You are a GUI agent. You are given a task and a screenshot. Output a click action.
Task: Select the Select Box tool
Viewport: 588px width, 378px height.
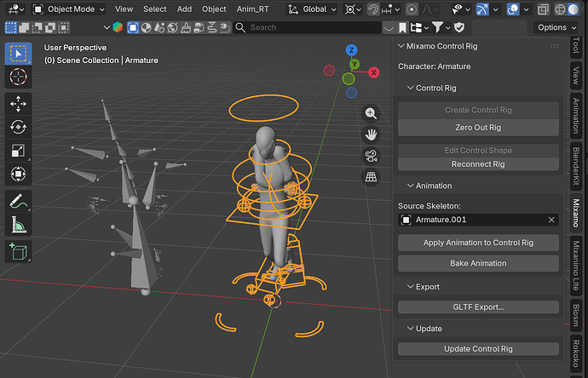pos(18,54)
